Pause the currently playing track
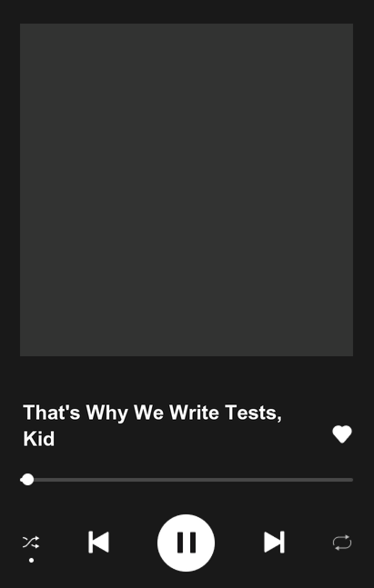Screen dimensions: 374x588 pyautogui.click(x=186, y=543)
